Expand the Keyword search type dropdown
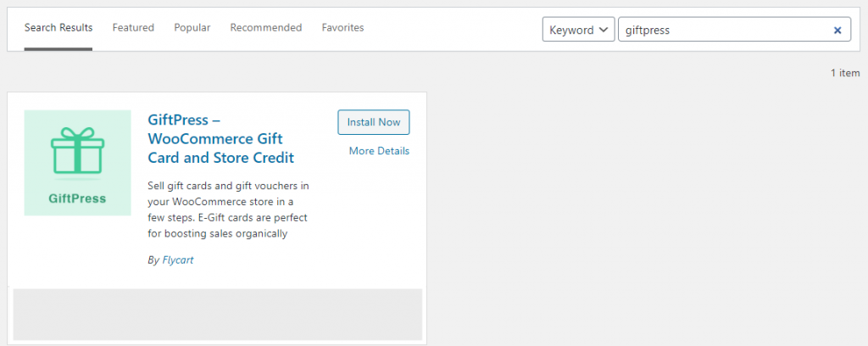Screen dimensions: 868x346 coord(578,30)
